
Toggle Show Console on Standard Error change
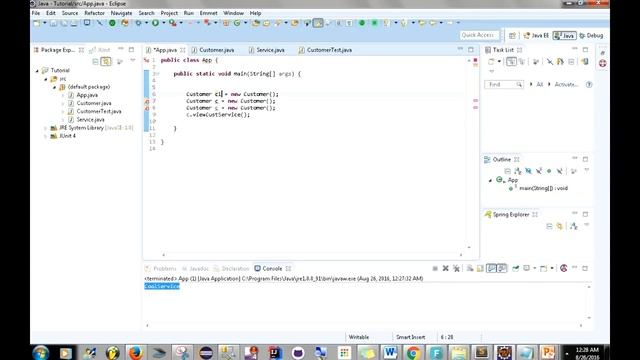pyautogui.click(x=502, y=268)
